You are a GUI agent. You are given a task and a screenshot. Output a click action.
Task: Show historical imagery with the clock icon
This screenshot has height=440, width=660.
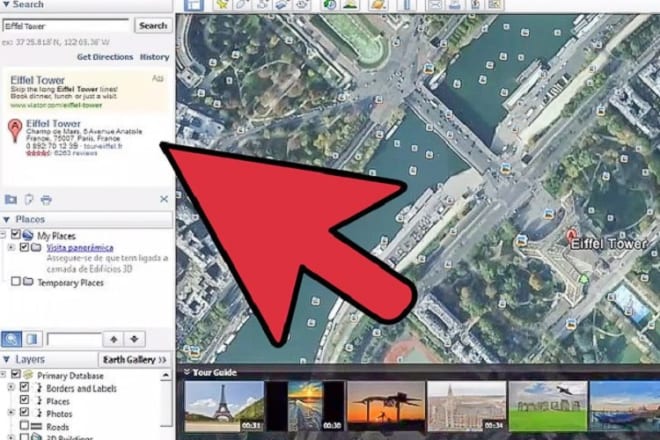click(330, 5)
